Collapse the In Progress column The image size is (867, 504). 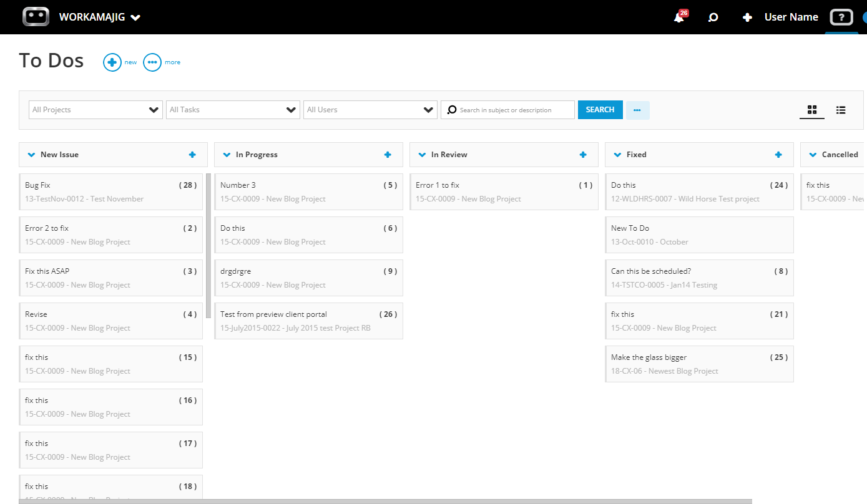pyautogui.click(x=227, y=155)
